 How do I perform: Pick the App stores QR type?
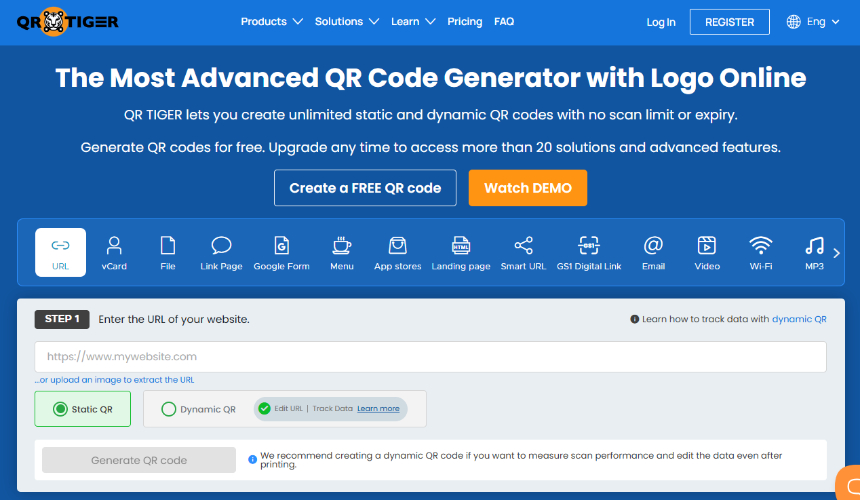[x=398, y=252]
